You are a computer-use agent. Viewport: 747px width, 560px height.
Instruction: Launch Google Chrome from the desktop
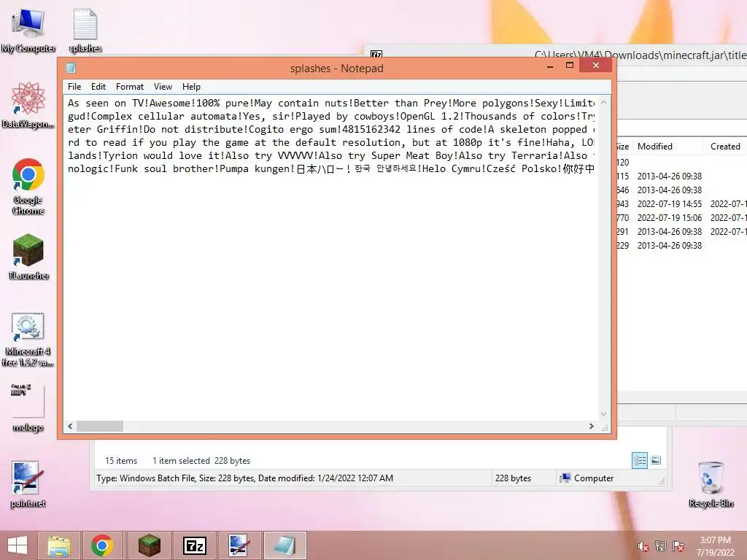[28, 186]
